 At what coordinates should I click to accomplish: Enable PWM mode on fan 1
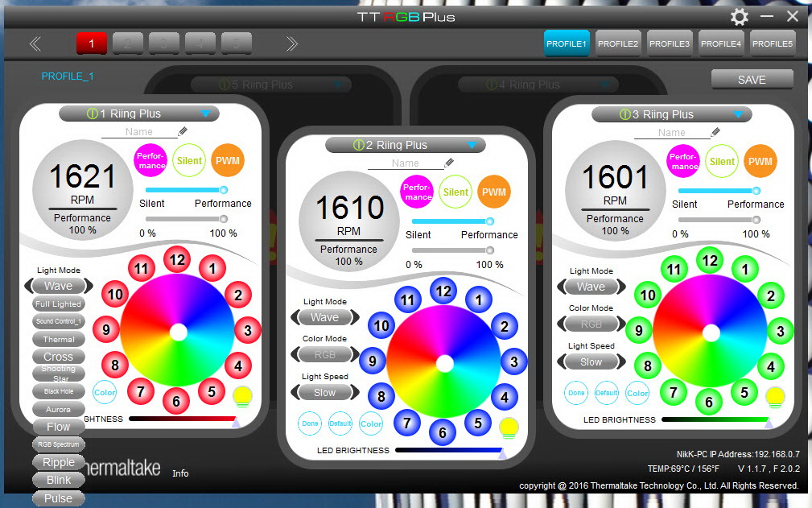(x=227, y=160)
